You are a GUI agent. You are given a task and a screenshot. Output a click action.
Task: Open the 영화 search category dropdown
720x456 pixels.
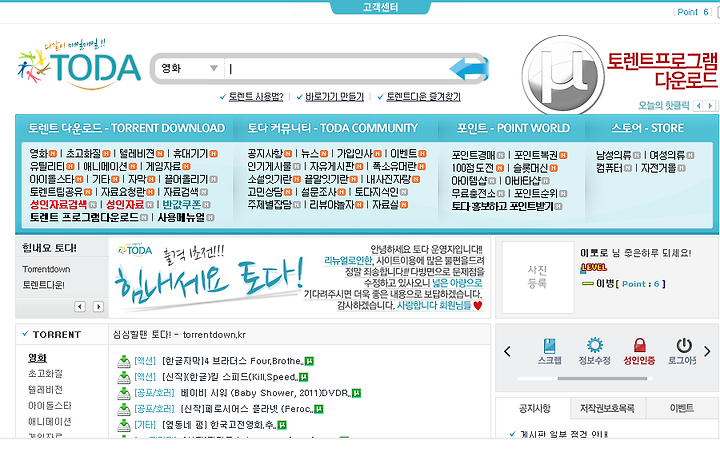click(188, 68)
